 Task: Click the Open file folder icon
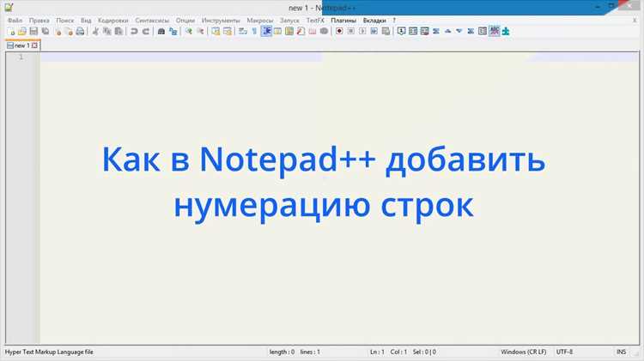tap(22, 31)
